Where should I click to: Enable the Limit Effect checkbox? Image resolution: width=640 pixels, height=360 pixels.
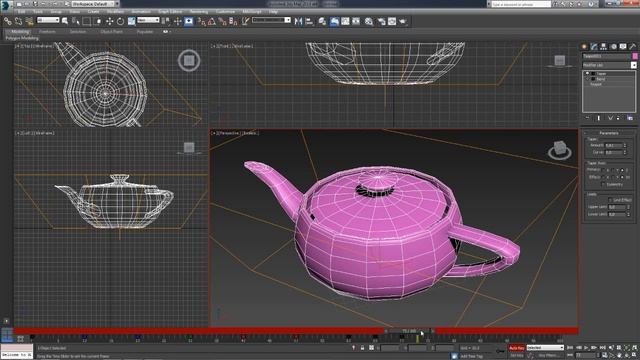[610, 200]
